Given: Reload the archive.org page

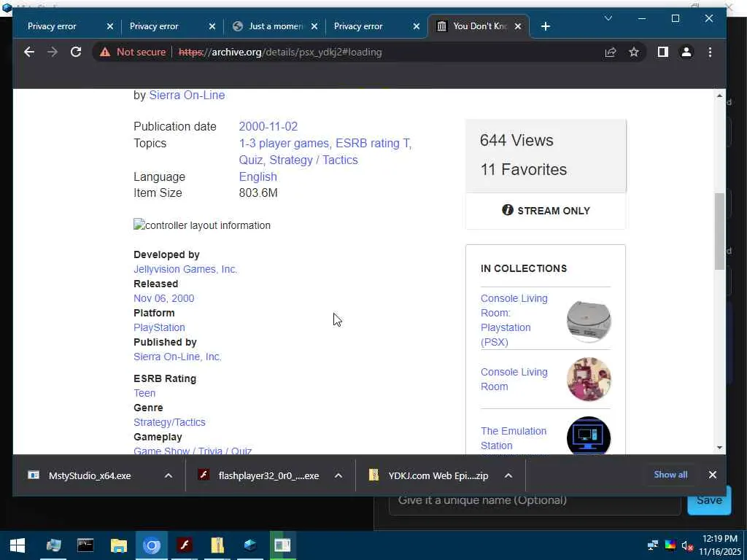Looking at the screenshot, I should pos(76,52).
